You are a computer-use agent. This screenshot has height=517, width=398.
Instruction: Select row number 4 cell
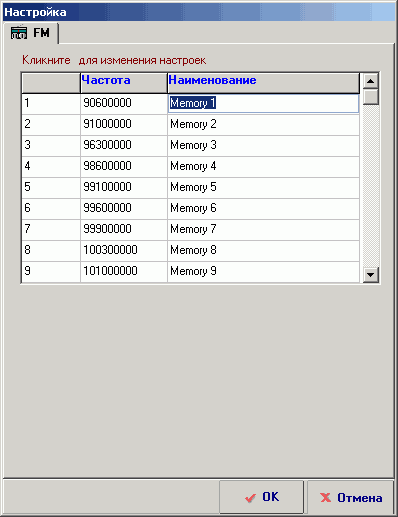[51, 167]
